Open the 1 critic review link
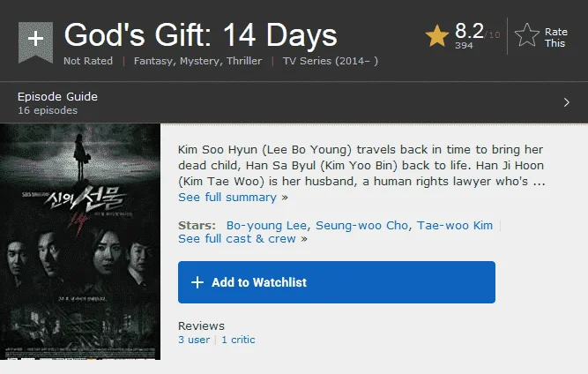The image size is (588, 374). click(238, 340)
